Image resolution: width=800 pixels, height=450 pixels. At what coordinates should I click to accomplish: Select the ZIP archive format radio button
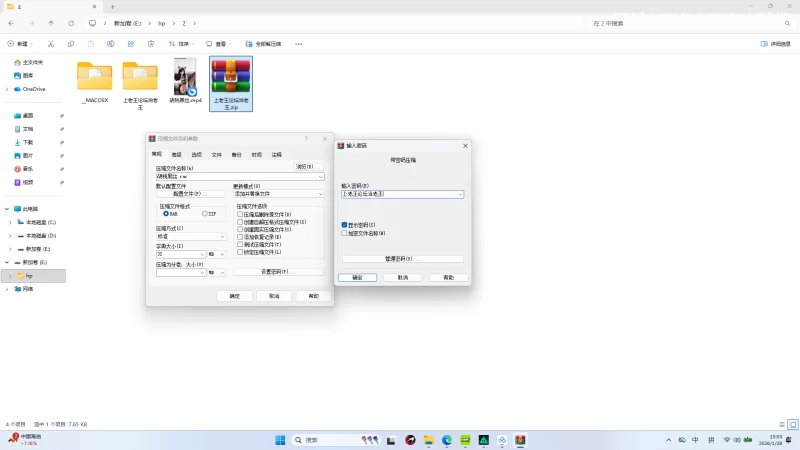pyautogui.click(x=205, y=213)
